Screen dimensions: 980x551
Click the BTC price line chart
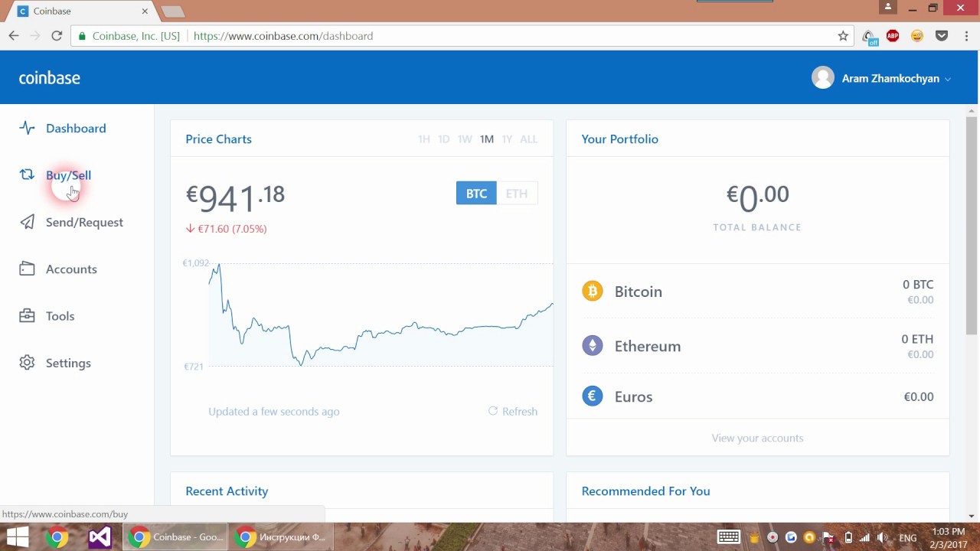381,315
